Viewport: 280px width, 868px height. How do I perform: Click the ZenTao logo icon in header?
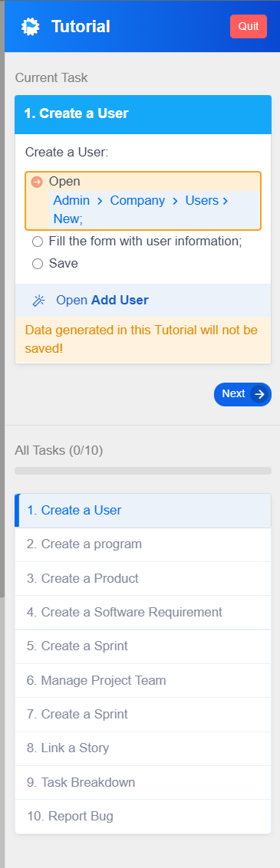coord(31,27)
